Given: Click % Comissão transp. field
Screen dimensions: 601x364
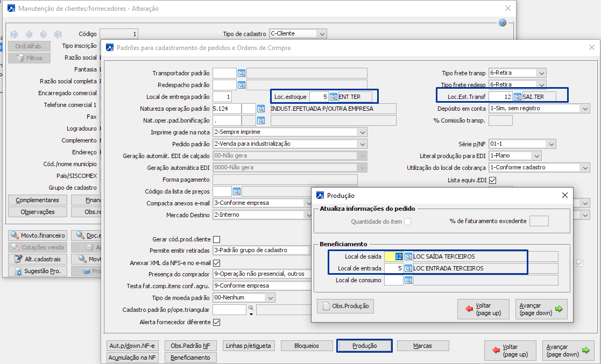Looking at the screenshot, I should 500,120.
